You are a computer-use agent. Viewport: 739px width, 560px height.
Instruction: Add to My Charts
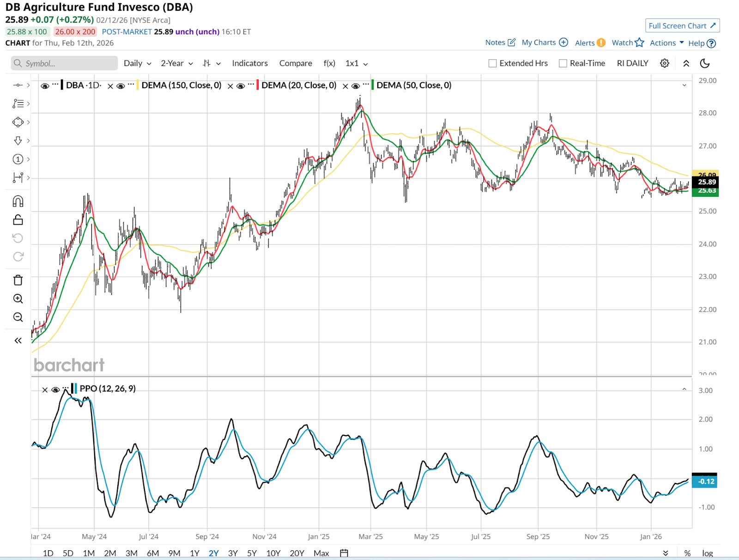pyautogui.click(x=545, y=43)
